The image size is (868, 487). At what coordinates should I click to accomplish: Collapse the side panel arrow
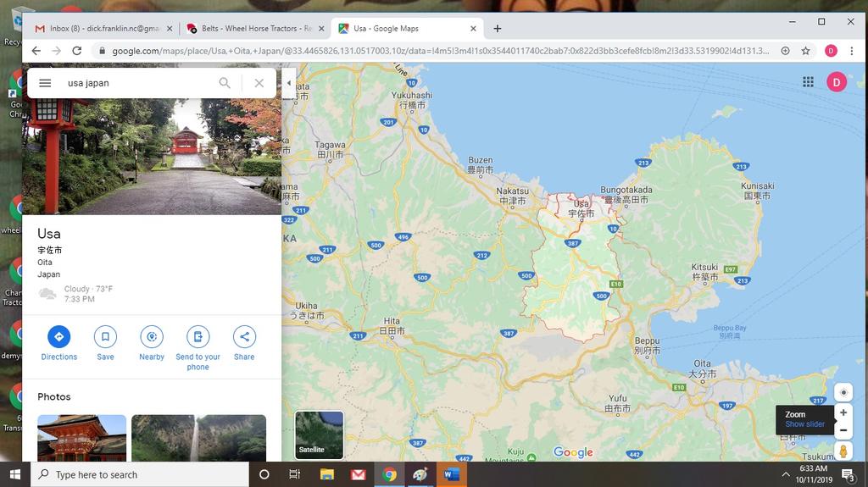(288, 83)
